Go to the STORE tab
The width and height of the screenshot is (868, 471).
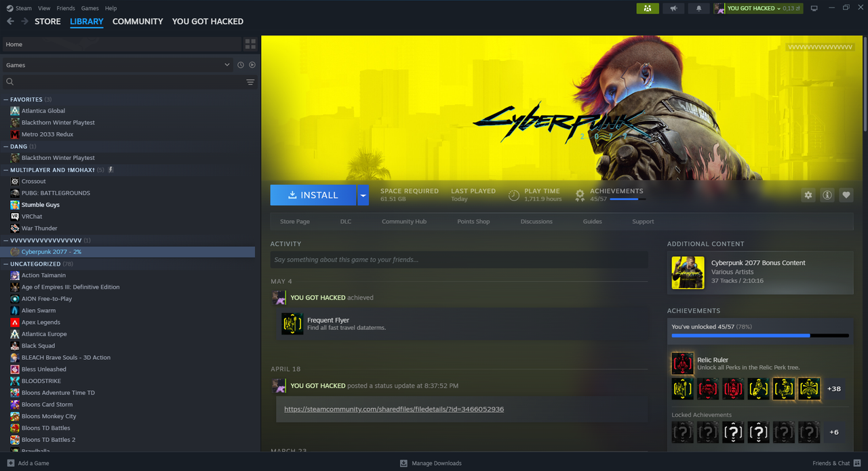[x=47, y=21]
